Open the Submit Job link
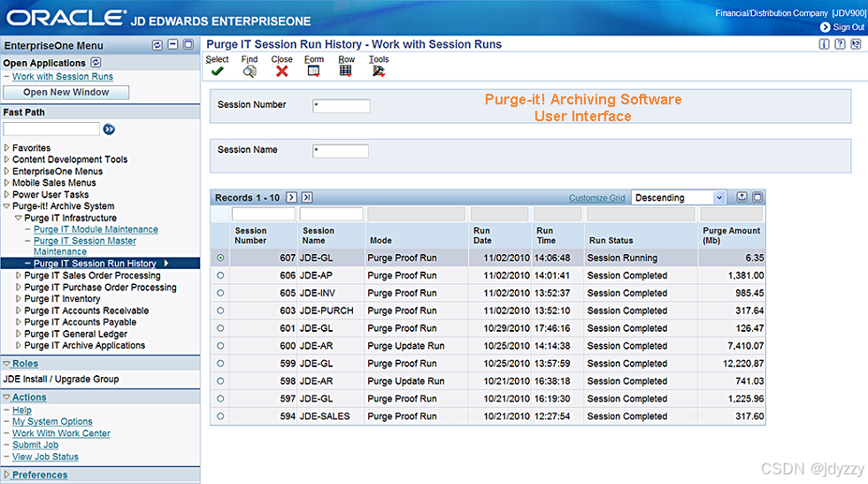 pyautogui.click(x=35, y=445)
